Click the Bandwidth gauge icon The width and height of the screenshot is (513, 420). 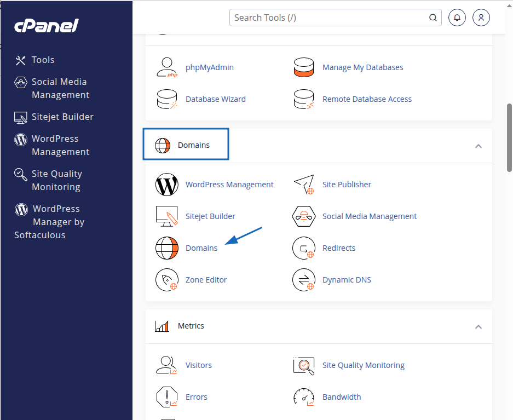pos(304,397)
